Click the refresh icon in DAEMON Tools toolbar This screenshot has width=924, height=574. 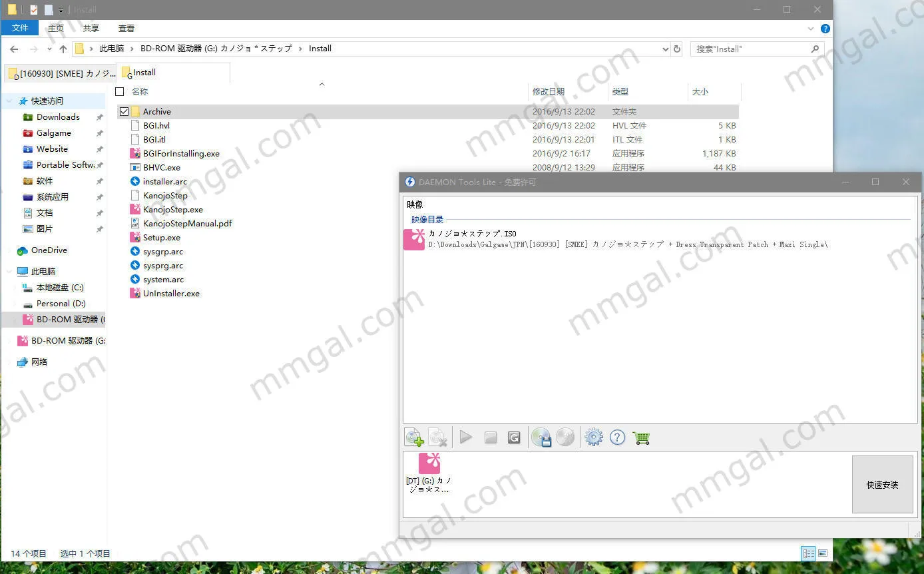(514, 437)
